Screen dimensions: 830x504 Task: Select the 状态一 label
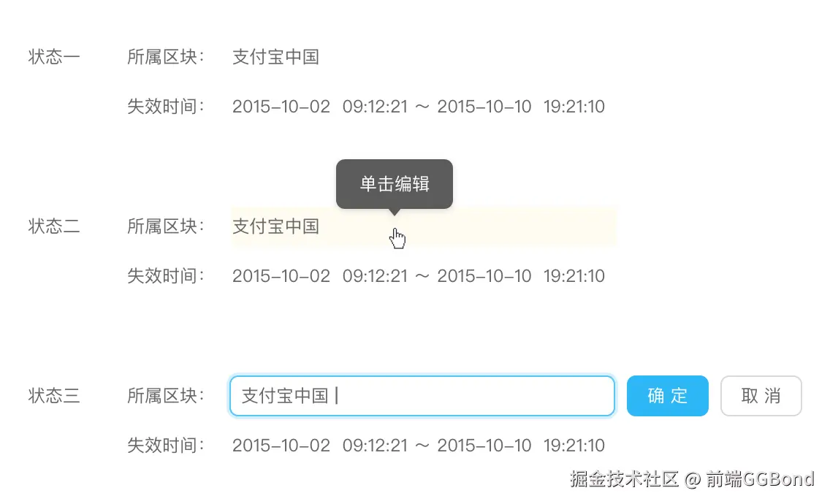54,57
